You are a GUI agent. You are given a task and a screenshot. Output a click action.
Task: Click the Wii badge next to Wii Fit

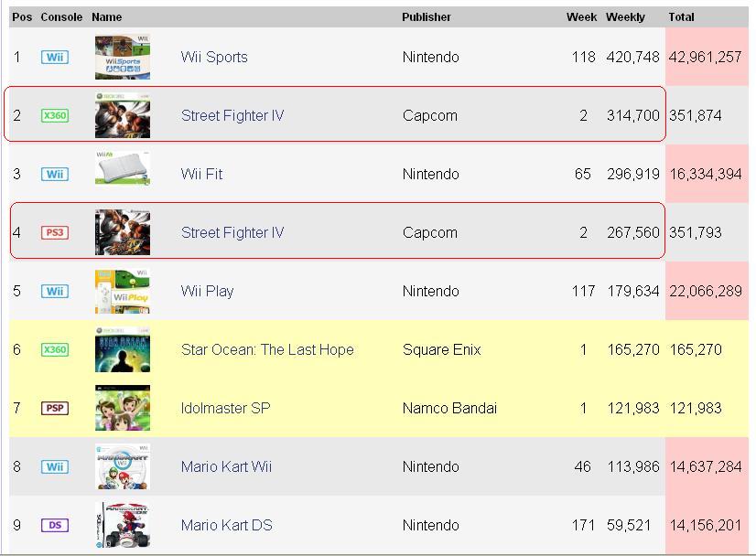[55, 174]
